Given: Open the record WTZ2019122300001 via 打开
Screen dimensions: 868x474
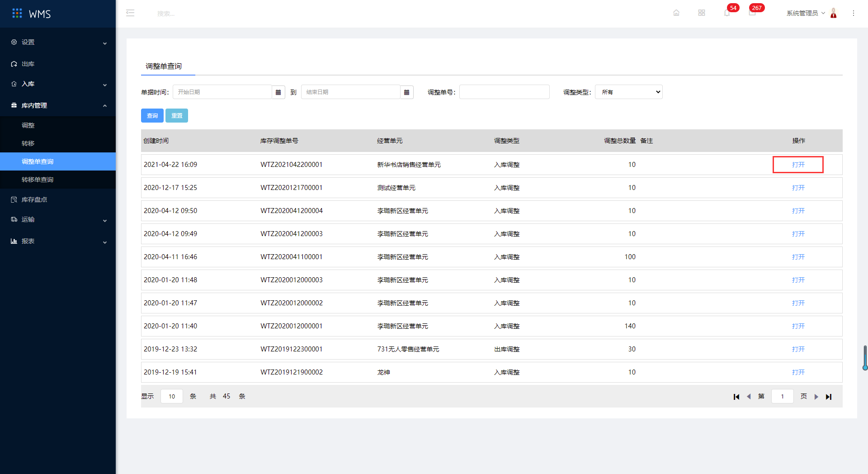Looking at the screenshot, I should click(x=798, y=349).
